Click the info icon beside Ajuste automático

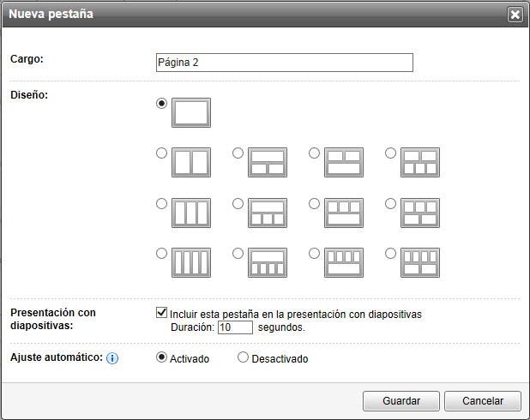pos(111,357)
